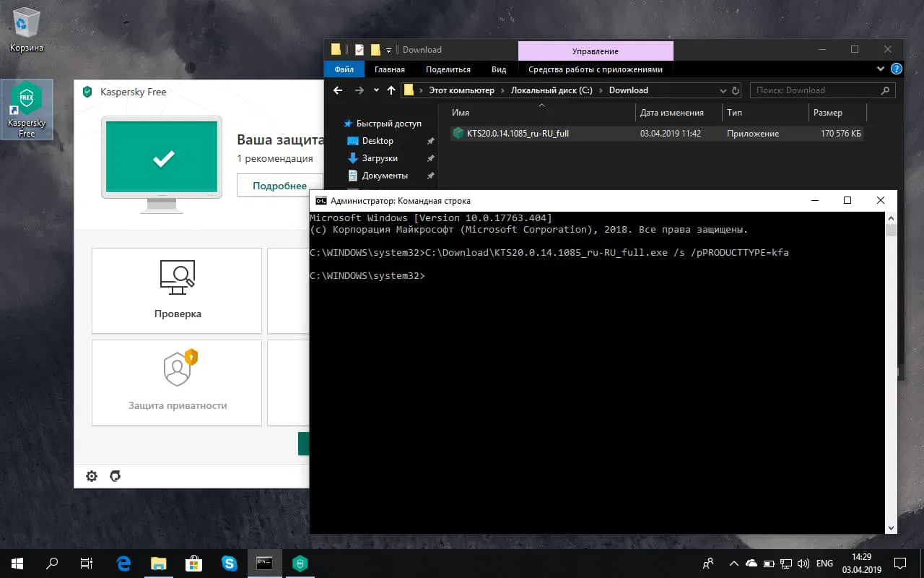
Task: Click the Command Prompt scrollbar up arrow
Action: [x=892, y=217]
